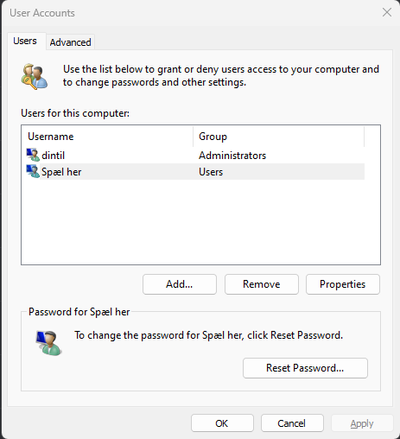
Task: Click the Reset Password... button
Action: [305, 368]
